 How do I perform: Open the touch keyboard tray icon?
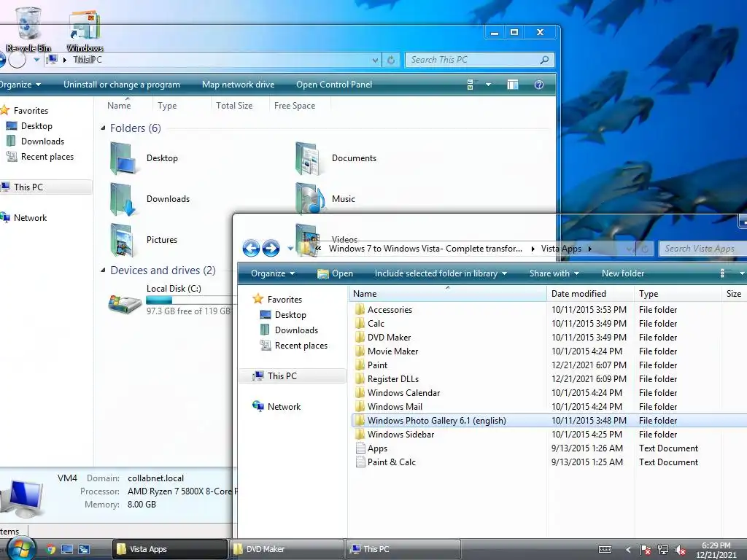pos(605,550)
